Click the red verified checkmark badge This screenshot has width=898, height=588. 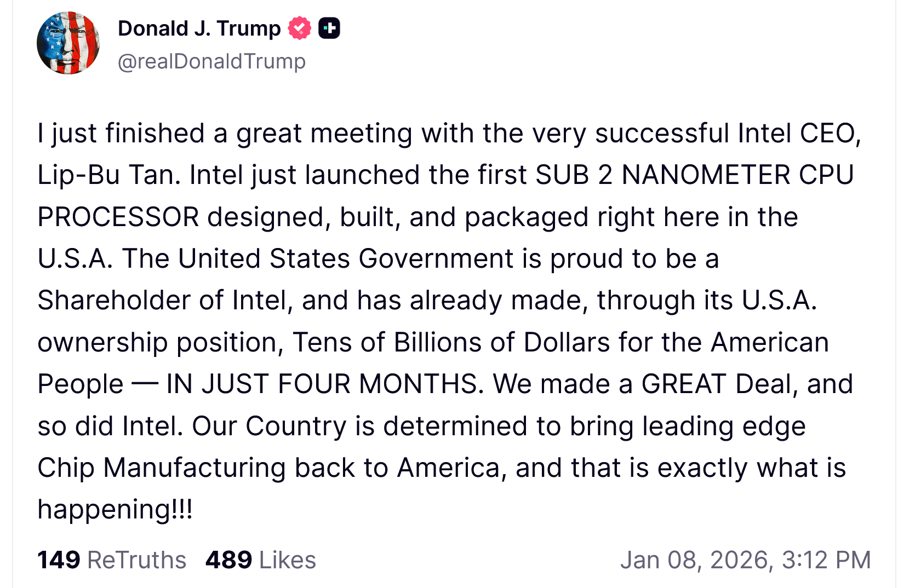coord(300,28)
